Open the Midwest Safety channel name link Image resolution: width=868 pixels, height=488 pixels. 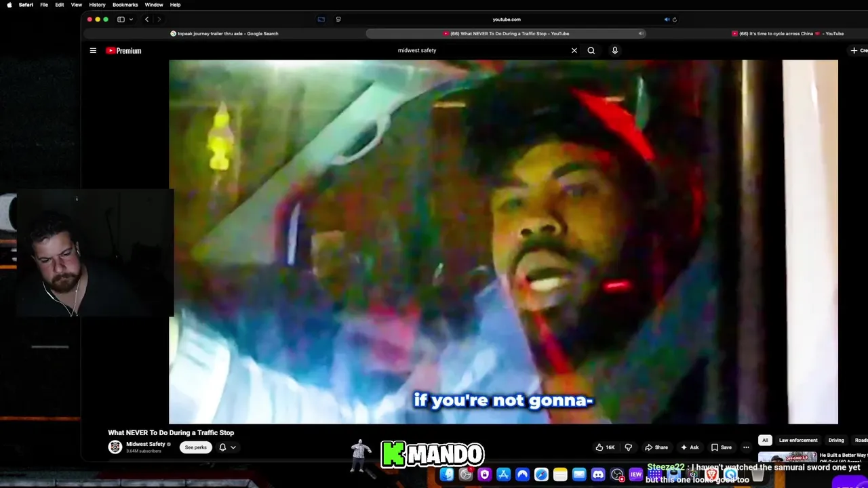[146, 444]
